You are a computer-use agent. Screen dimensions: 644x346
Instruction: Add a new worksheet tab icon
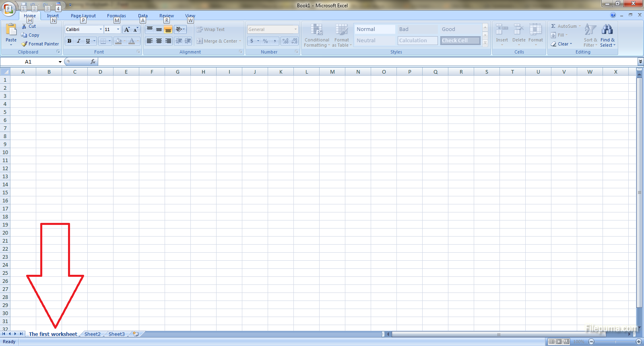click(136, 334)
